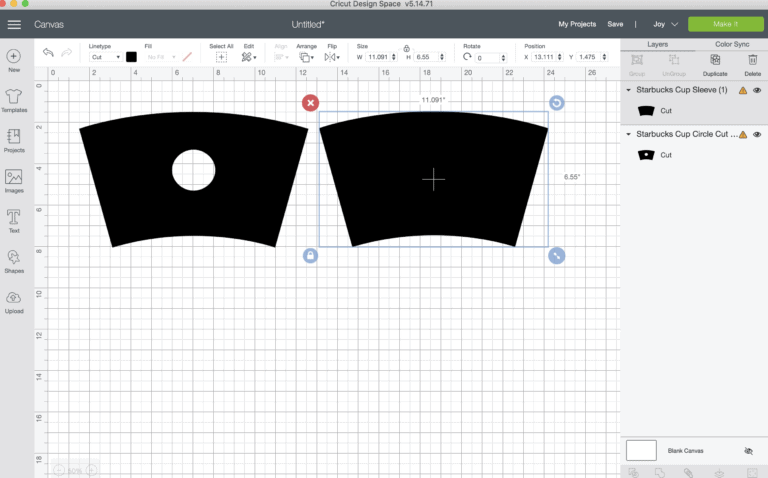Delete the shape using red X handle
Viewport: 768px width, 478px height.
point(311,103)
